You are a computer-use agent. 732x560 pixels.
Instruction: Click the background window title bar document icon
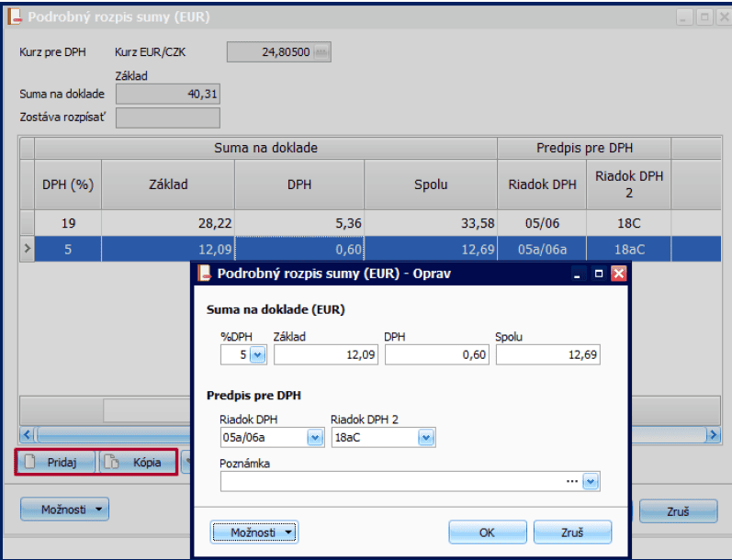coord(15,17)
